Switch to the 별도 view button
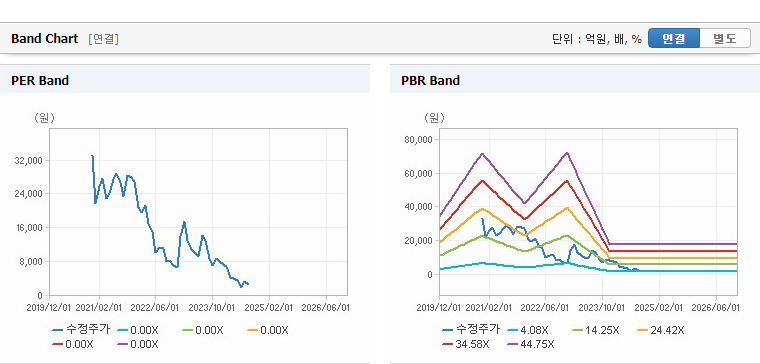Image resolution: width=760 pixels, height=364 pixels. (725, 38)
